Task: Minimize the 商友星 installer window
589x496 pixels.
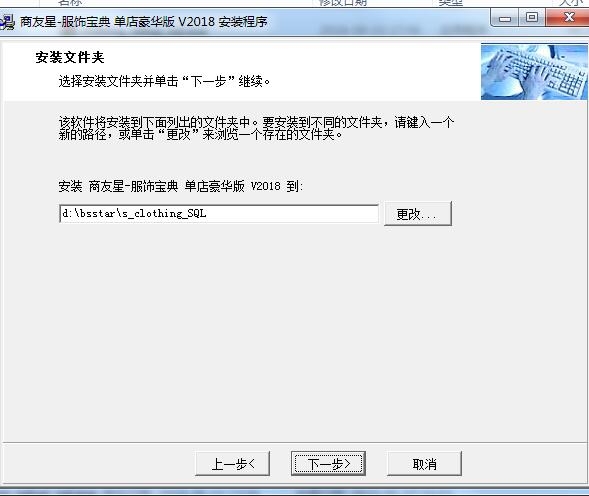Action: 504,18
